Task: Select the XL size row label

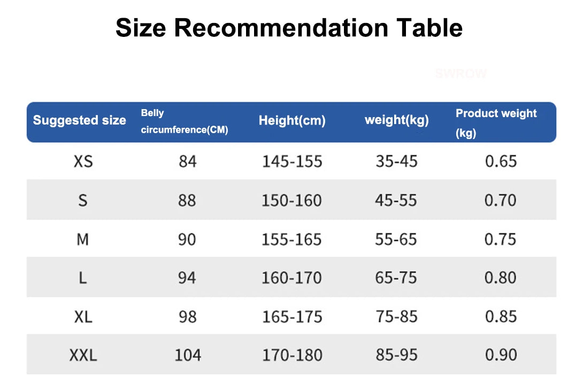Action: pyautogui.click(x=83, y=317)
